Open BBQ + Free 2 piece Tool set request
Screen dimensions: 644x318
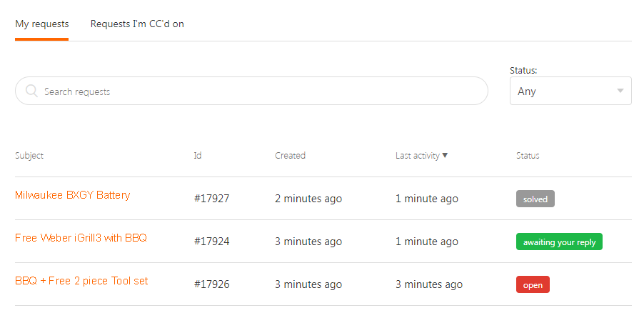click(x=81, y=281)
